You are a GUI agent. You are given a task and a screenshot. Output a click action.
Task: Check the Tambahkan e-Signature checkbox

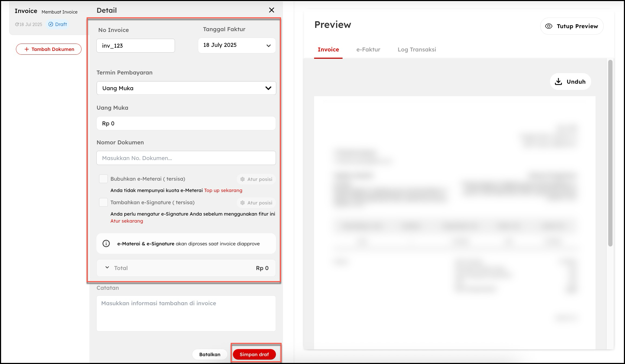pyautogui.click(x=103, y=202)
